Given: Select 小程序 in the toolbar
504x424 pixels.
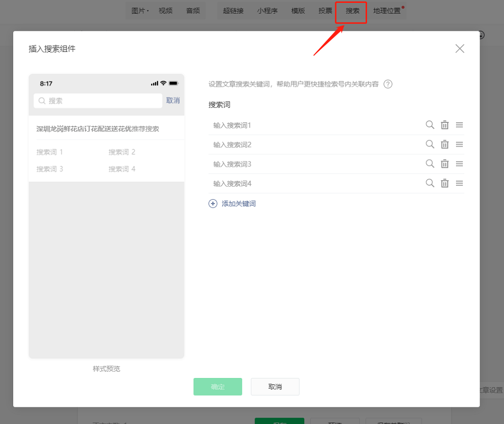Looking at the screenshot, I should 267,11.
